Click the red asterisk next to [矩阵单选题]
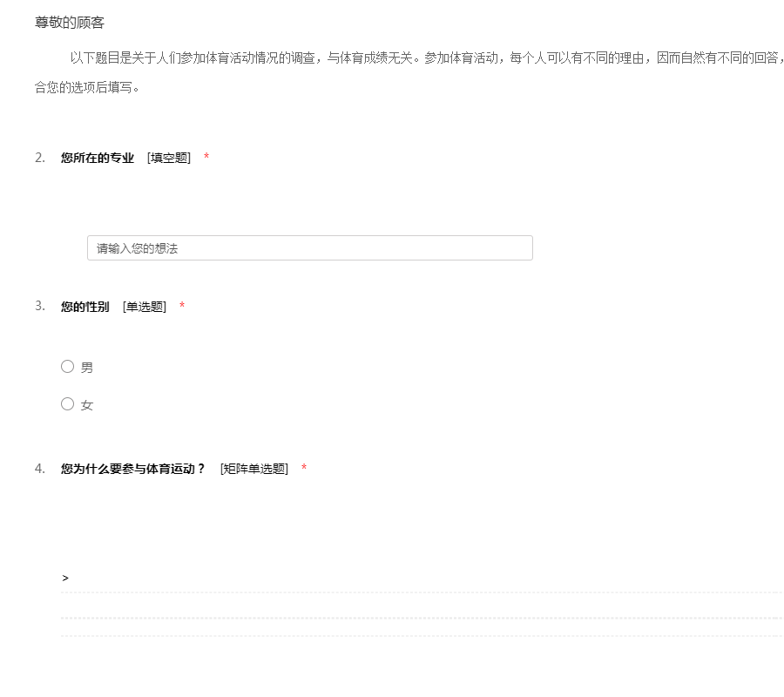784x697 pixels. 304,469
